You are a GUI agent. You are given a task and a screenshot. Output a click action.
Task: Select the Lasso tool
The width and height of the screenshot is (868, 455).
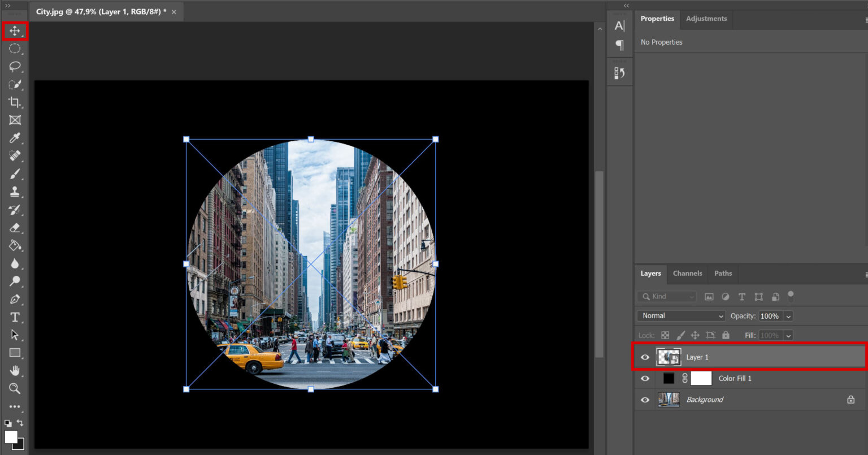(x=15, y=67)
